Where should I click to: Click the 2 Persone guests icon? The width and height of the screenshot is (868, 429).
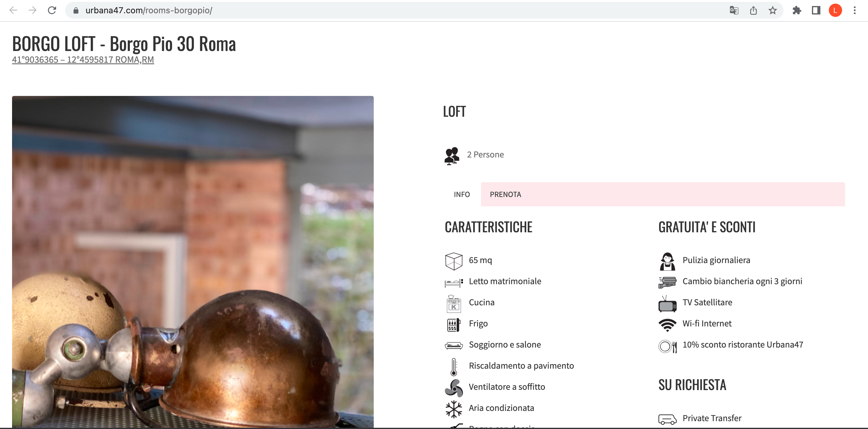452,155
